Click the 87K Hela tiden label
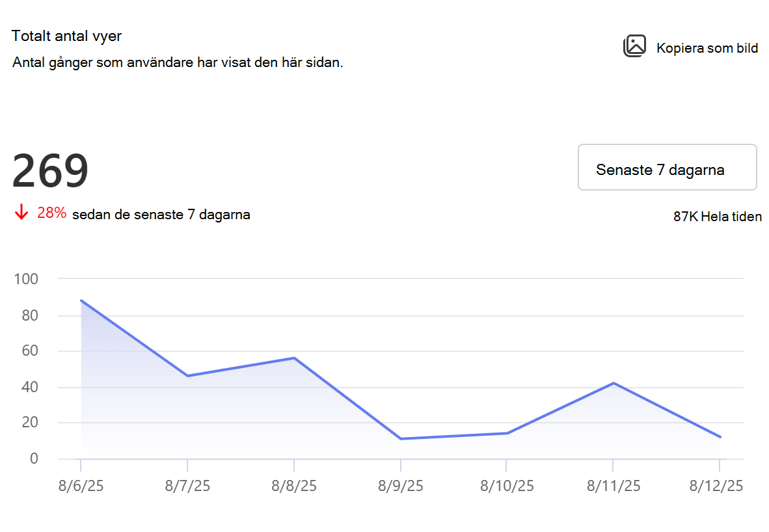The width and height of the screenshot is (769, 532). 717,217
